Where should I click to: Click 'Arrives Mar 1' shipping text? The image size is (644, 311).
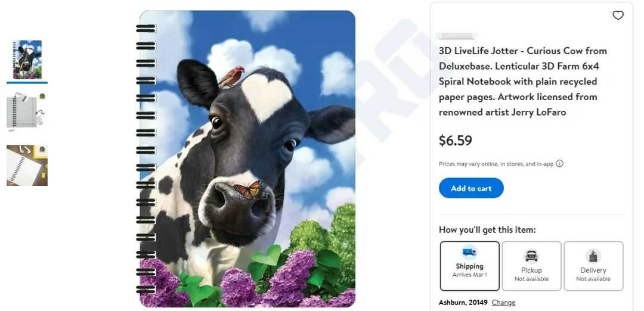pyautogui.click(x=469, y=275)
